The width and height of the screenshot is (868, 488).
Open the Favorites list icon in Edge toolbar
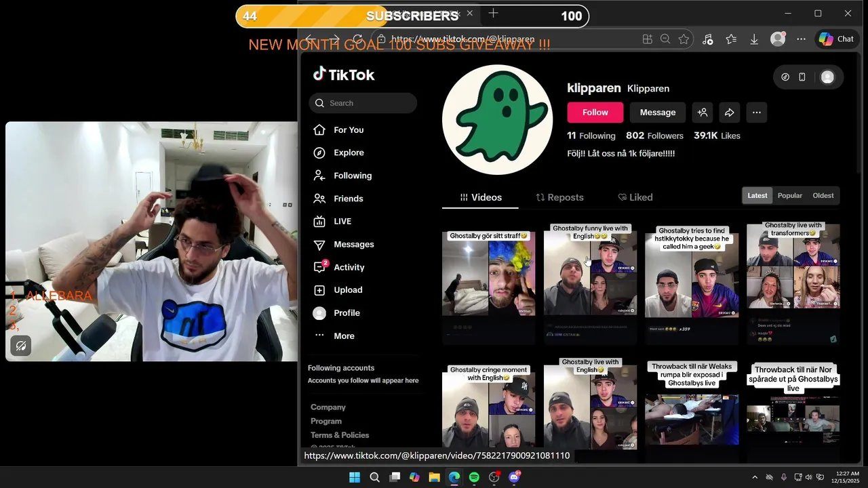pyautogui.click(x=731, y=39)
